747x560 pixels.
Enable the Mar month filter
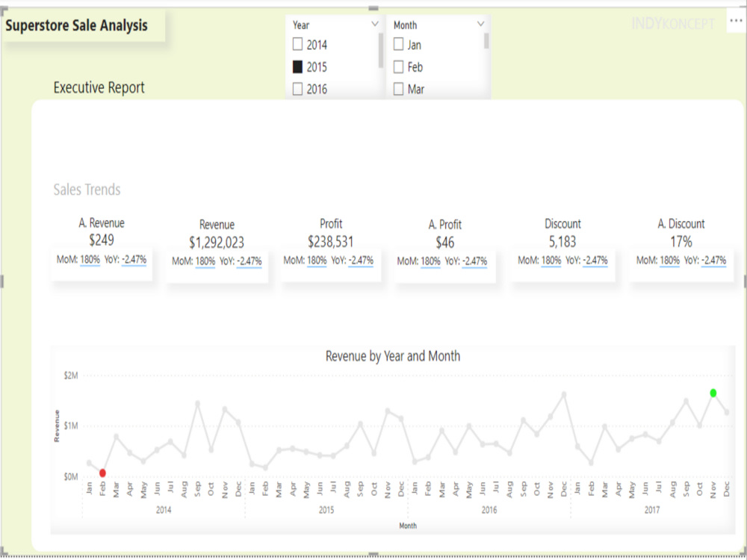[x=397, y=89]
